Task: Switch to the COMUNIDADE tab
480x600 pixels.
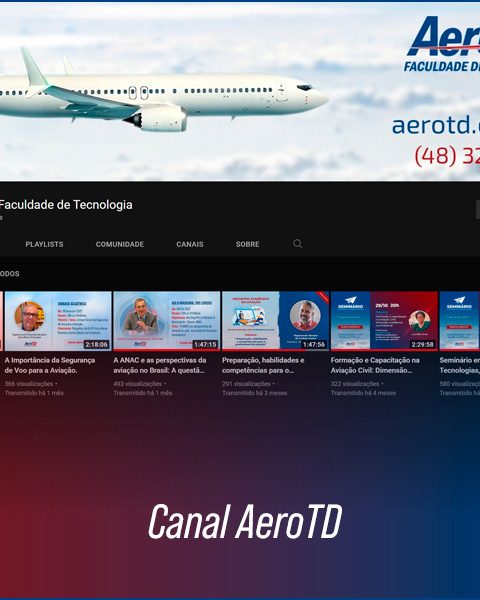Action: [120, 244]
